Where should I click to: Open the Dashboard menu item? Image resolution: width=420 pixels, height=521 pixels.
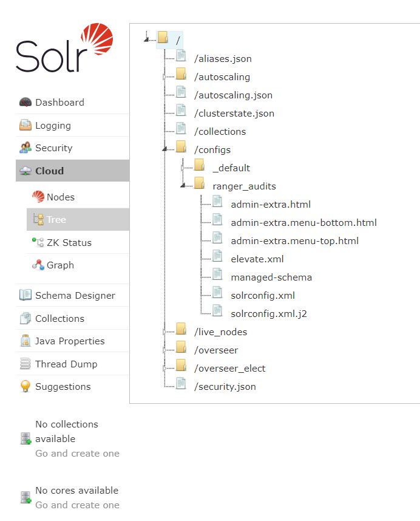coord(72,103)
